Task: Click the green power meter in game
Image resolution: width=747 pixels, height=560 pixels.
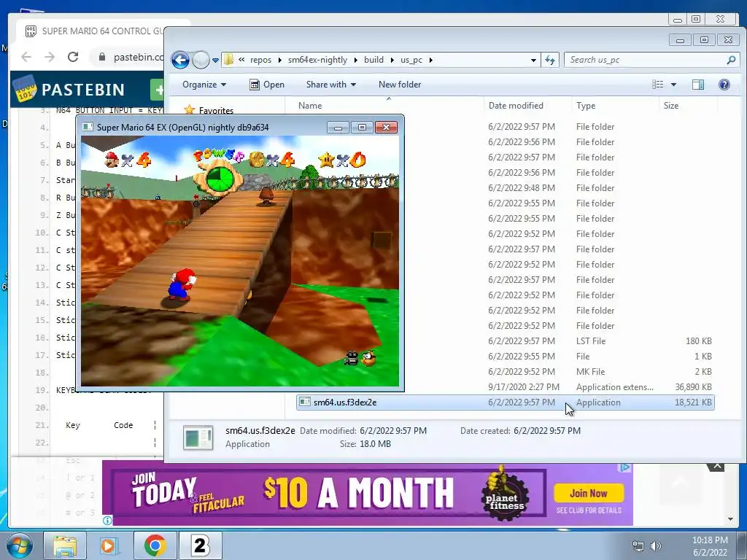Action: [219, 178]
